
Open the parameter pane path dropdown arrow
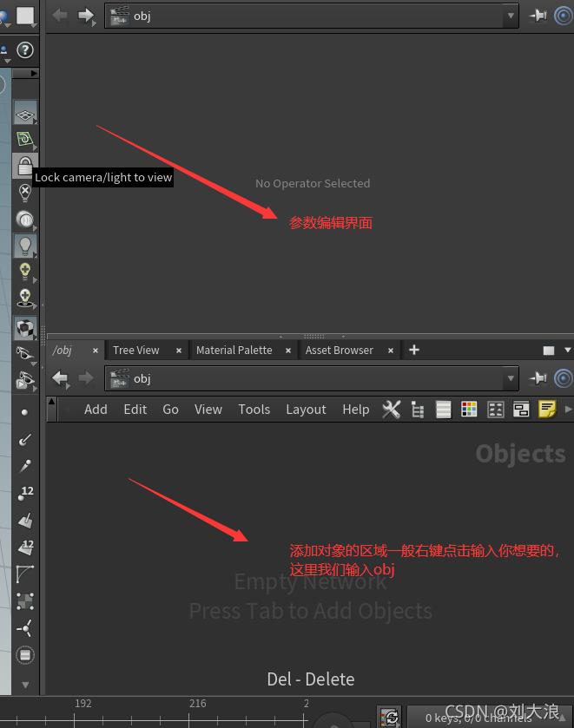(x=511, y=16)
